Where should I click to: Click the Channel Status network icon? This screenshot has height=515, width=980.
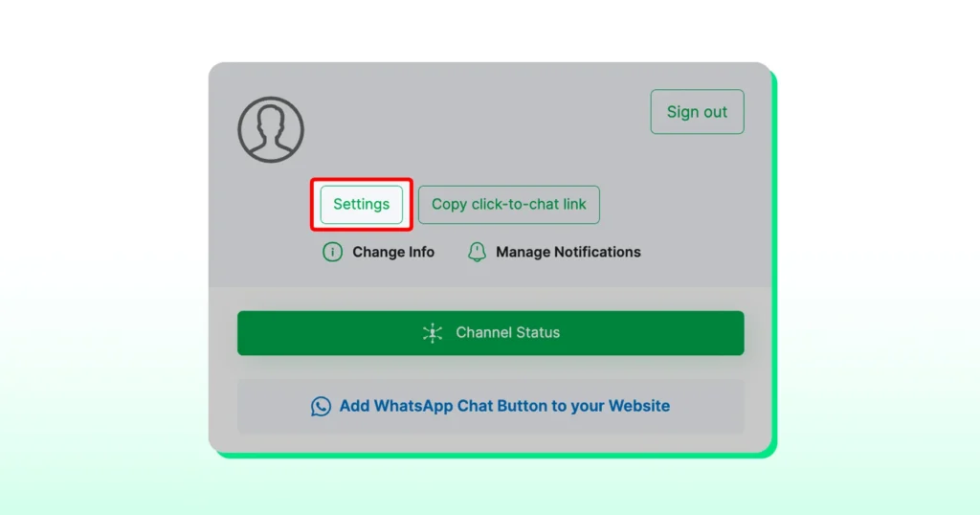pos(433,332)
